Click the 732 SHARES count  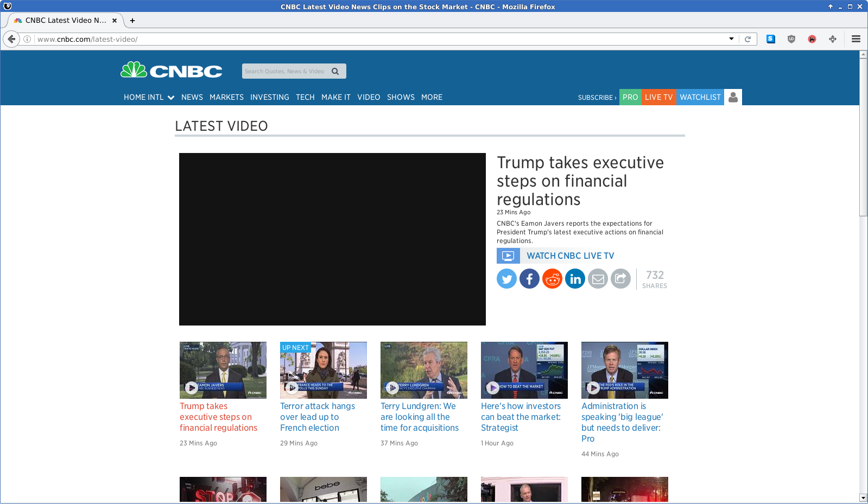[655, 279]
